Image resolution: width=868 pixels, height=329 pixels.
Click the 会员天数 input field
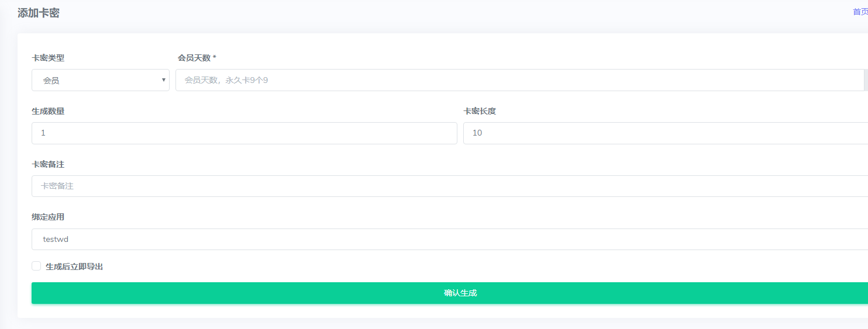(x=520, y=80)
